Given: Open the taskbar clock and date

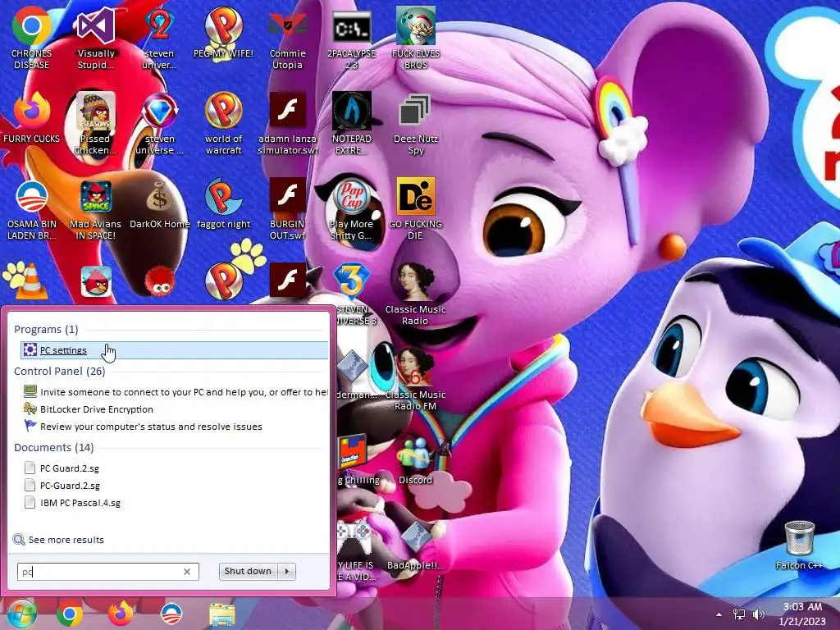Looking at the screenshot, I should coord(802,614).
